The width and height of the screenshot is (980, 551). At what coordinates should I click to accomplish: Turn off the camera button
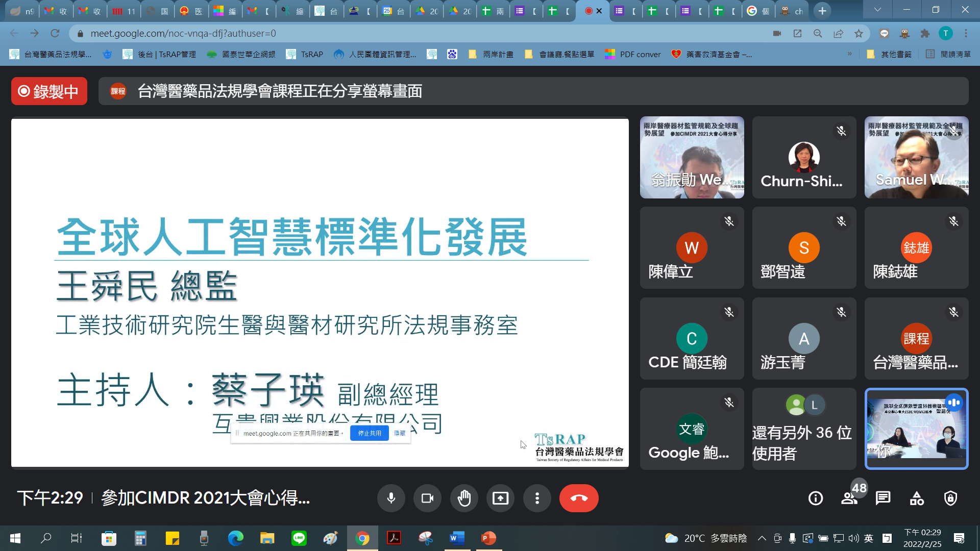(427, 498)
